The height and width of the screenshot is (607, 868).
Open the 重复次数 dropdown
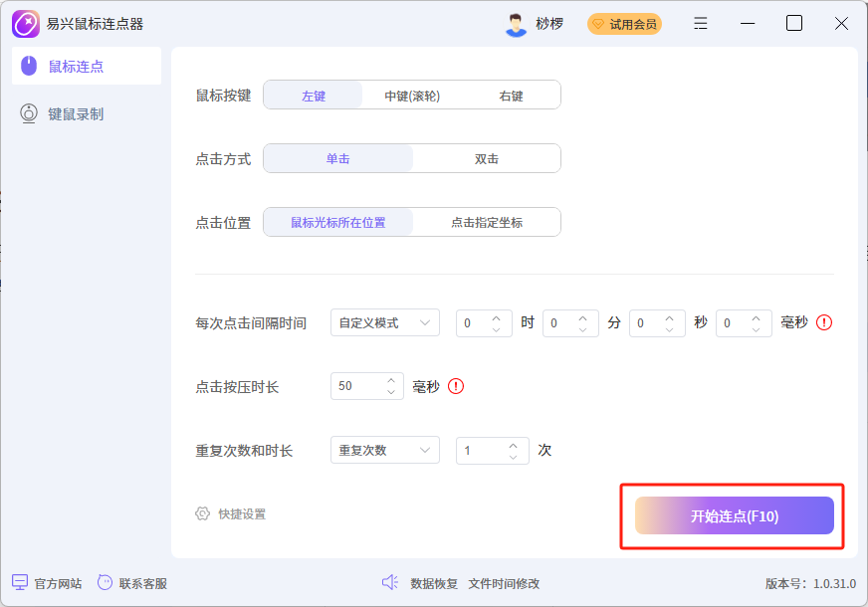click(384, 449)
